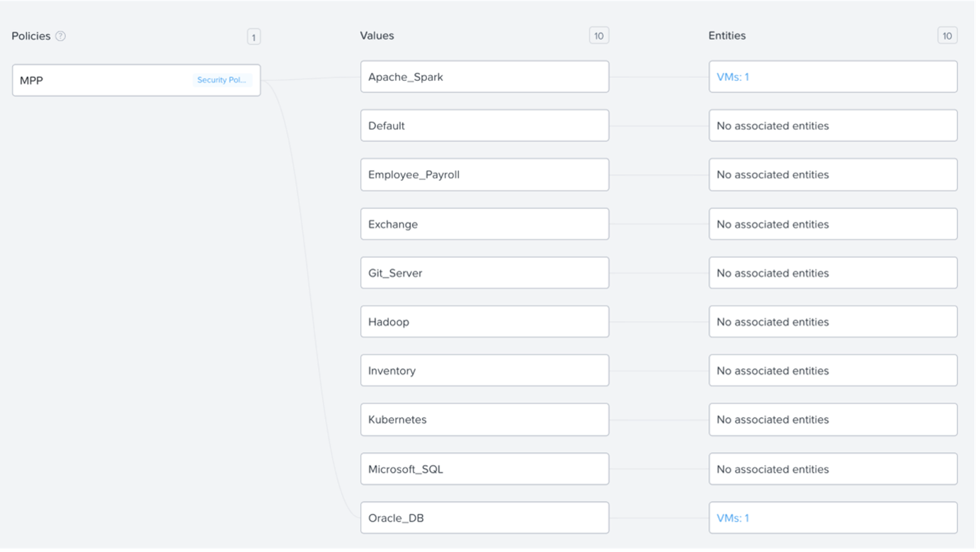The width and height of the screenshot is (980, 552).
Task: Select the Hadoop value box
Action: [484, 322]
